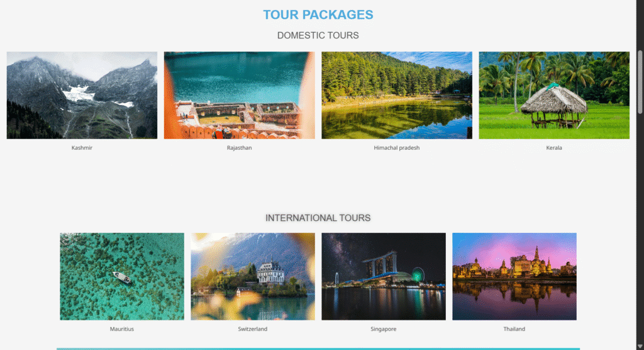Click the INTERNATIONAL TOURS subheading
This screenshot has width=644, height=350.
[318, 218]
